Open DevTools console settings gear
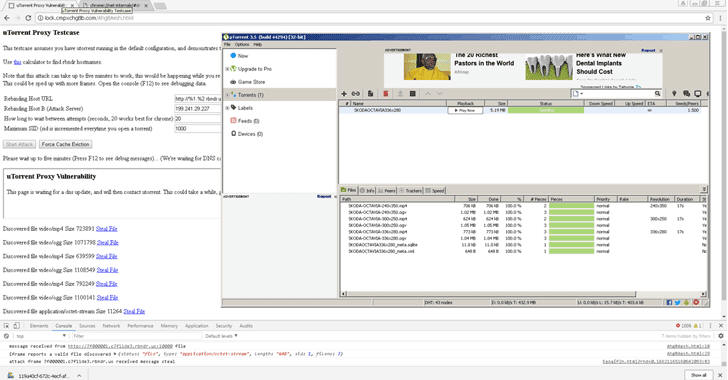Image resolution: width=728 pixels, height=380 pixels. point(721,336)
